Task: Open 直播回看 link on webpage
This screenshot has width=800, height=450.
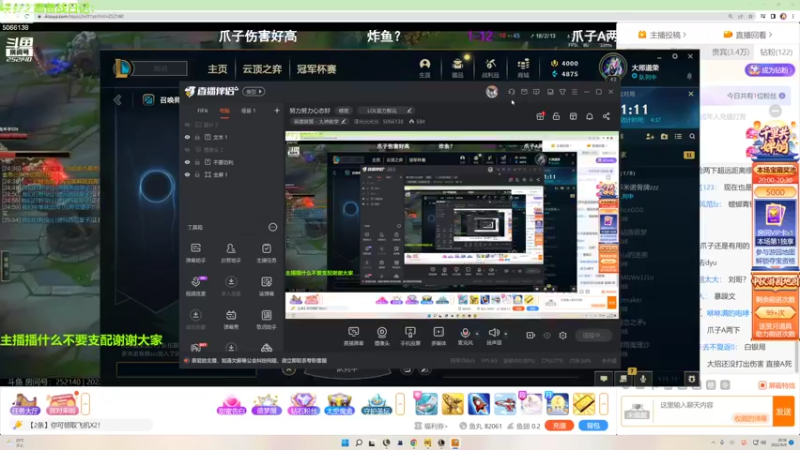Action: coord(749,35)
